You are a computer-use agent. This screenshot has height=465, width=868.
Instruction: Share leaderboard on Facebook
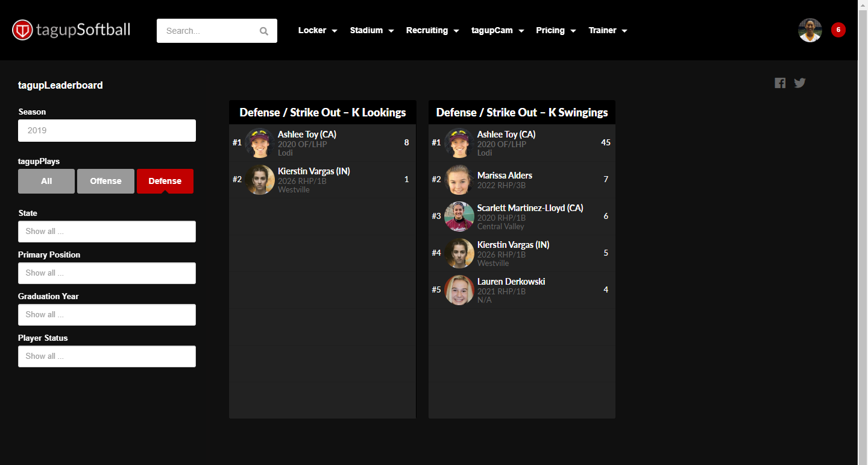[x=780, y=83]
